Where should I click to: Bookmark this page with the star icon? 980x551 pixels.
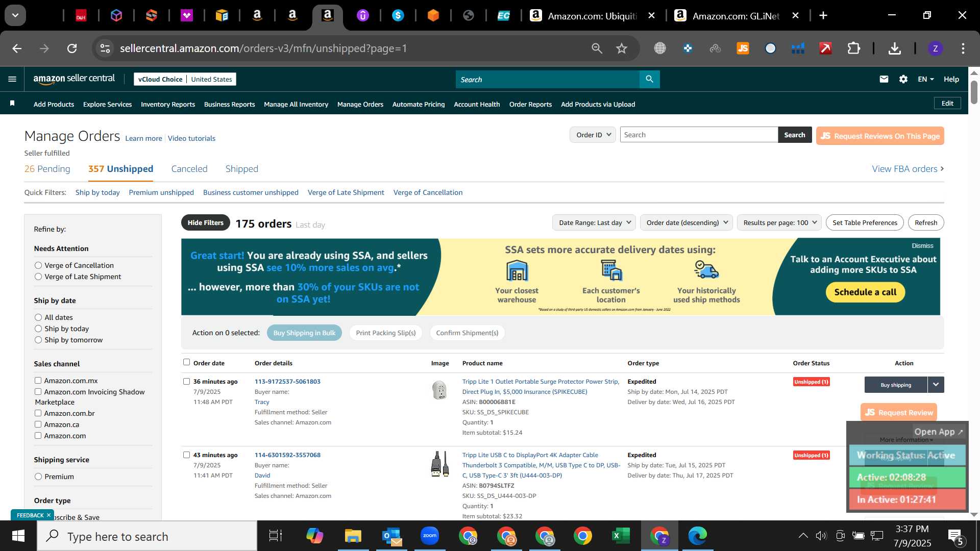(621, 48)
